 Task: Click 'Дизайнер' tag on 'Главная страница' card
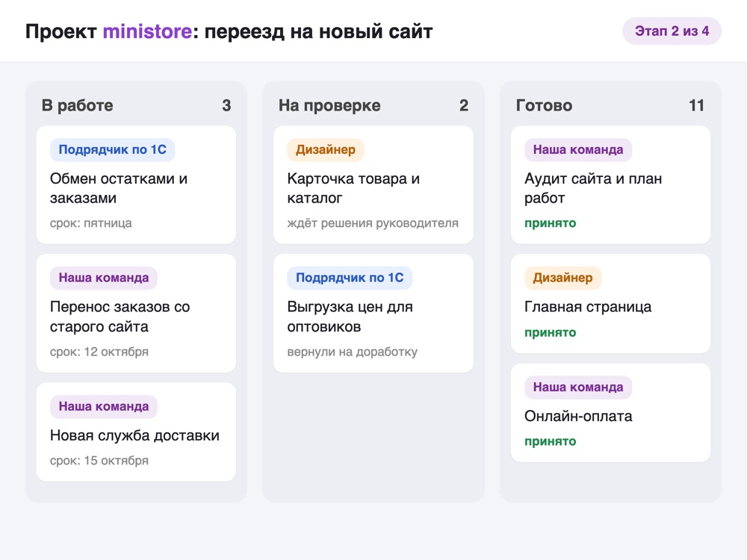(562, 278)
